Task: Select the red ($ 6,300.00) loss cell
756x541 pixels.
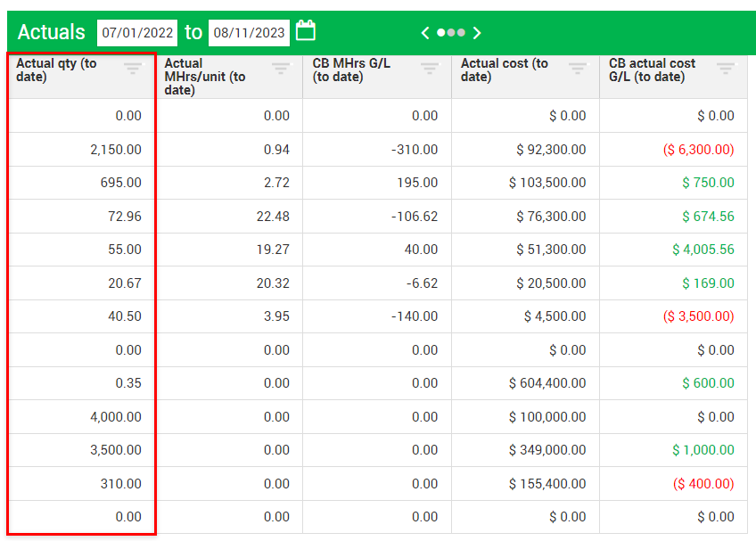Action: click(698, 150)
